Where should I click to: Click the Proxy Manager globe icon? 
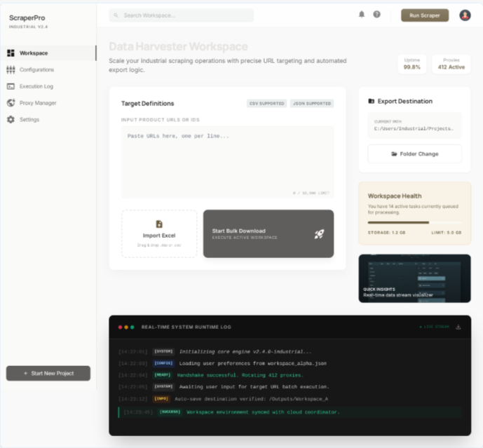tap(11, 103)
